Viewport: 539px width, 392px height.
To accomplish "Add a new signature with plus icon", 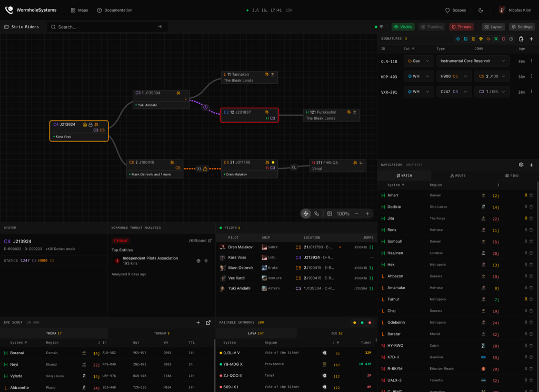I will (531, 39).
